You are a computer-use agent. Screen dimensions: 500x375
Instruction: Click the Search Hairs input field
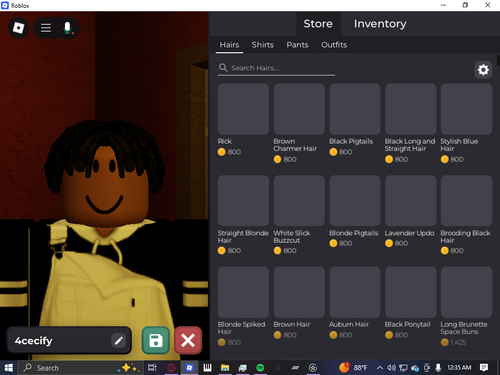pos(276,68)
